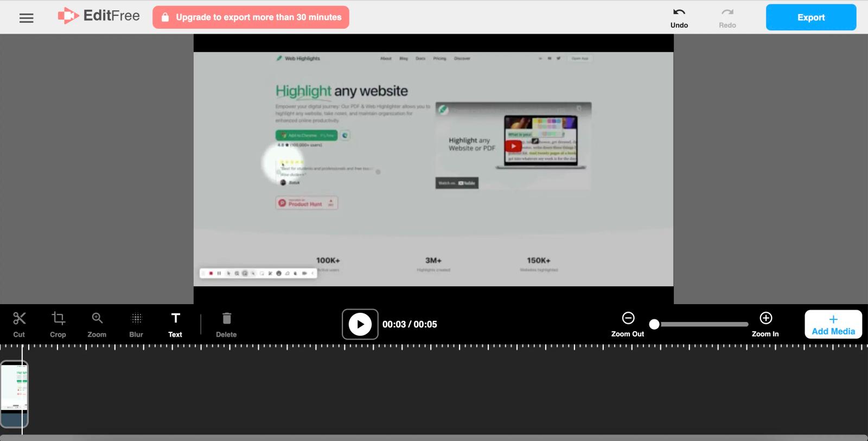Click the timeline ruler tick marks
The image size is (868, 441).
434,346
